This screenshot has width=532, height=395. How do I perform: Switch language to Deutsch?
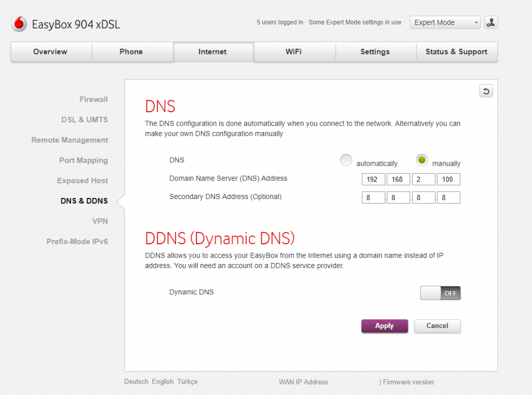click(136, 381)
